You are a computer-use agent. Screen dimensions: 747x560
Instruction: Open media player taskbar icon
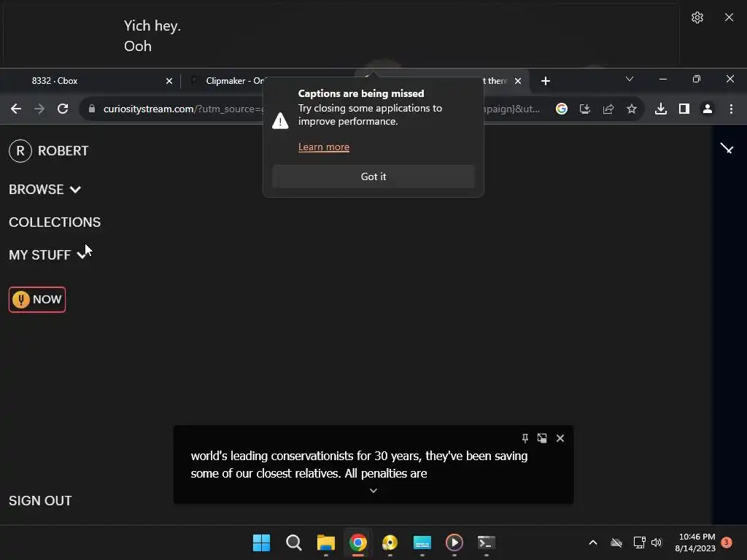point(454,542)
